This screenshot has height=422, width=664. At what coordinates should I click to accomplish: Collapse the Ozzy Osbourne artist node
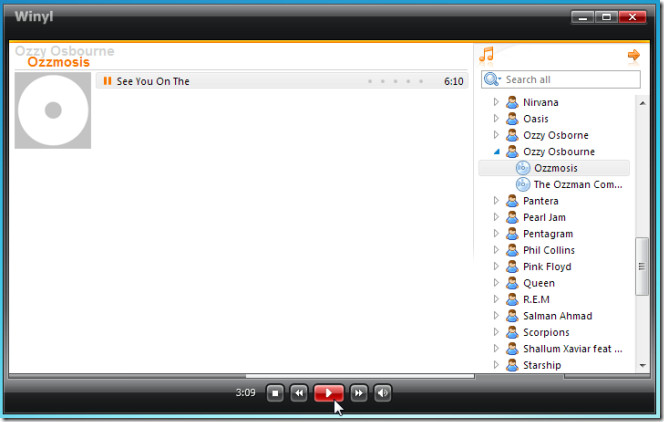497,152
